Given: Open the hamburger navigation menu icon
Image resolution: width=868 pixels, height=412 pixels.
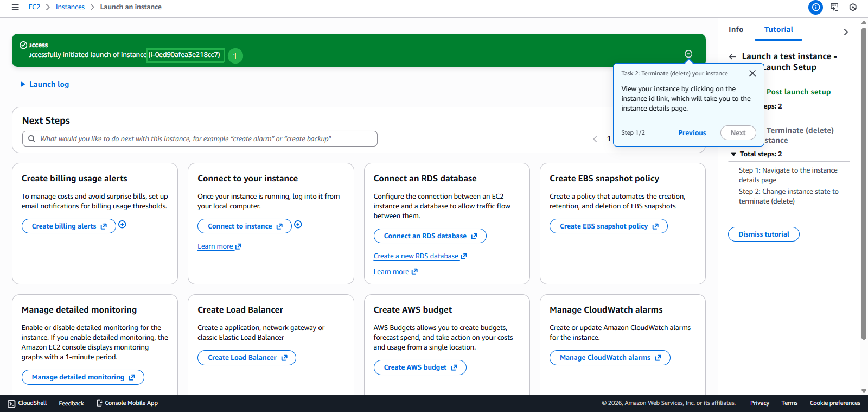Looking at the screenshot, I should 15,7.
